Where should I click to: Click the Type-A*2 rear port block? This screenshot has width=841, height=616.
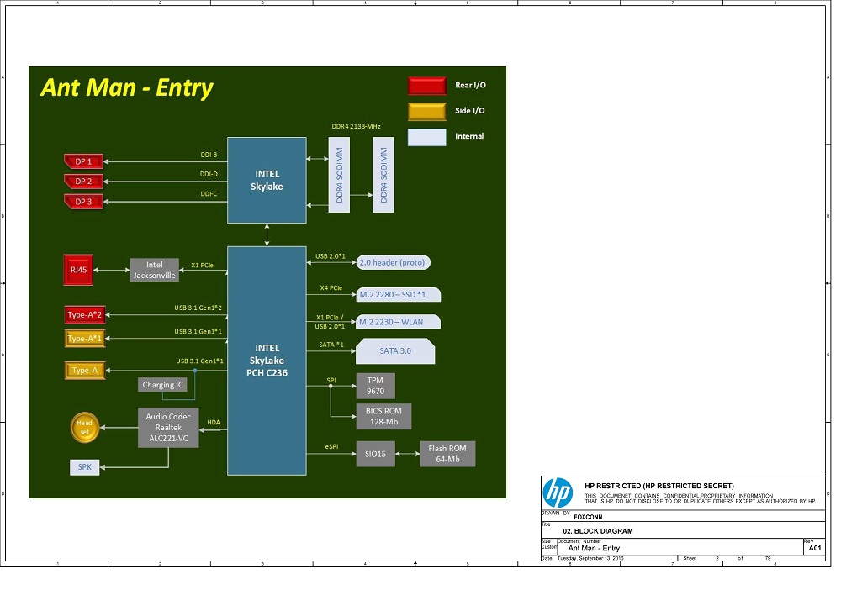(85, 314)
